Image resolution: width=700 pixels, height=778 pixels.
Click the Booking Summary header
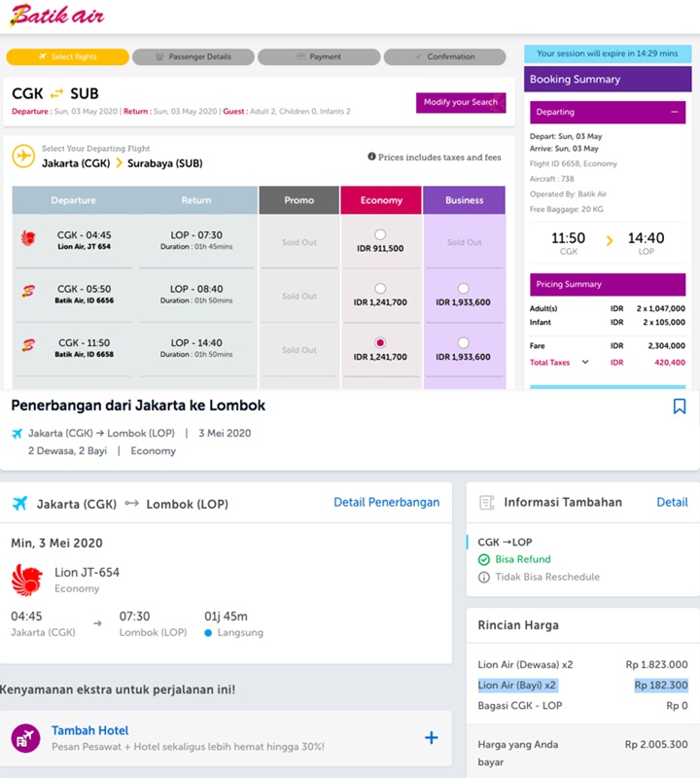(608, 80)
